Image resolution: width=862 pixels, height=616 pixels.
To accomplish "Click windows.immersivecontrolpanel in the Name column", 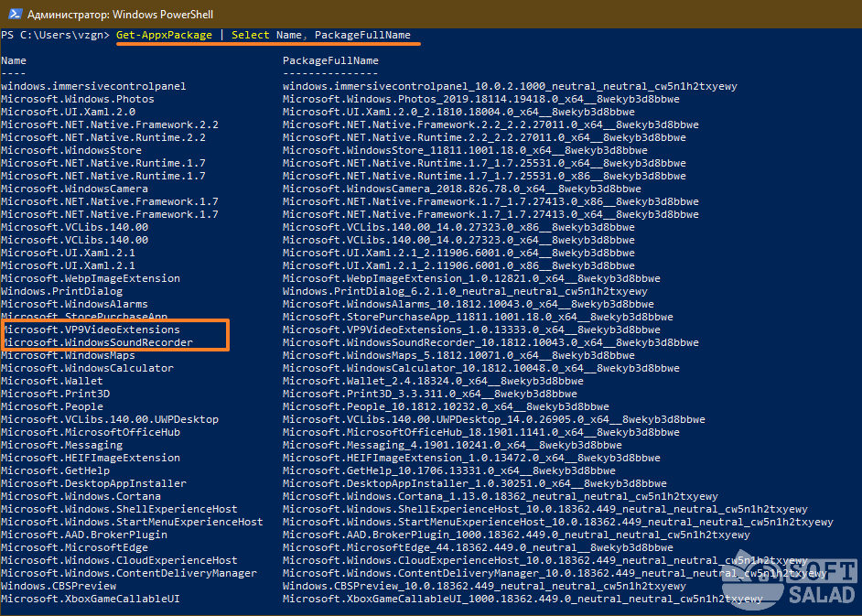I will coord(93,86).
